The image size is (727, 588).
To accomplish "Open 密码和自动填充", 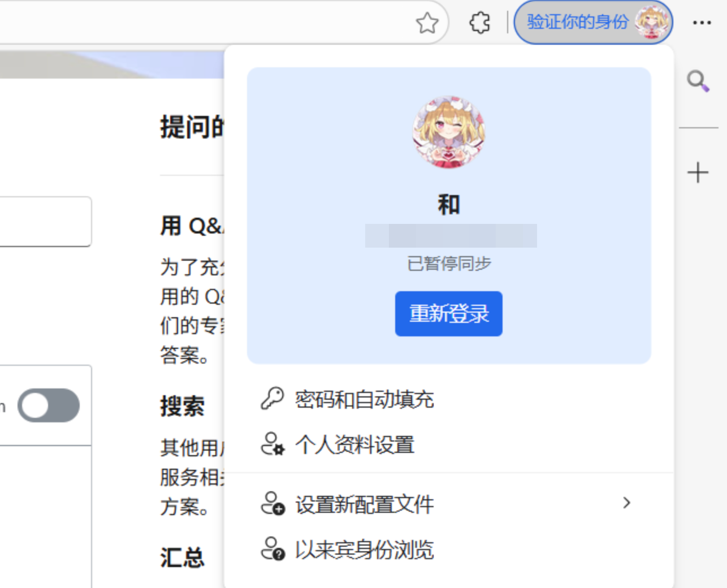I will (x=365, y=399).
